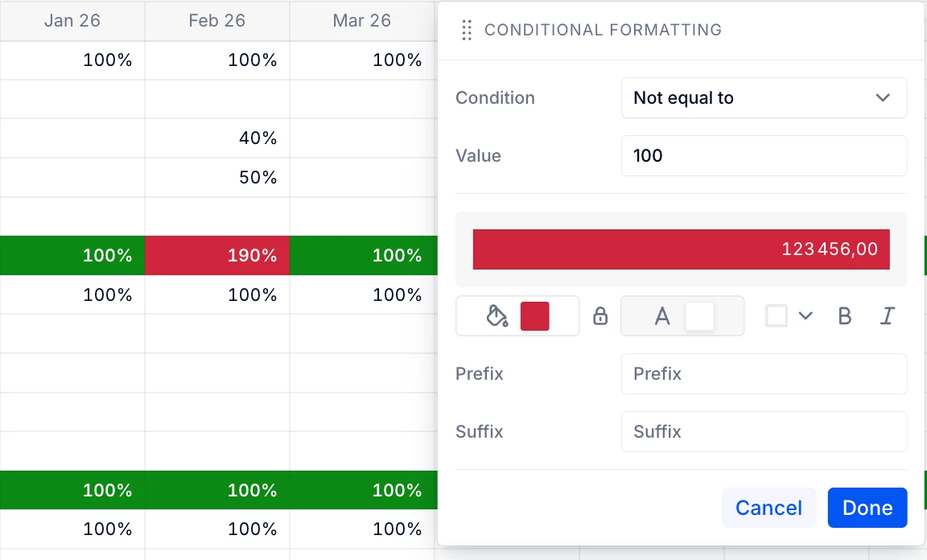Toggle bold formatting
Screen dimensions: 927x560
click(845, 316)
